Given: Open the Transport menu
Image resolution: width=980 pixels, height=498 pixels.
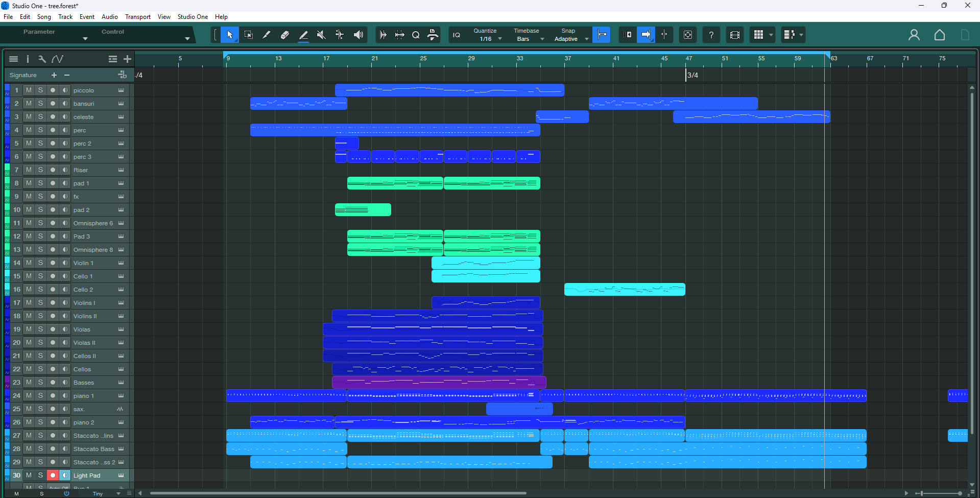Looking at the screenshot, I should point(138,17).
